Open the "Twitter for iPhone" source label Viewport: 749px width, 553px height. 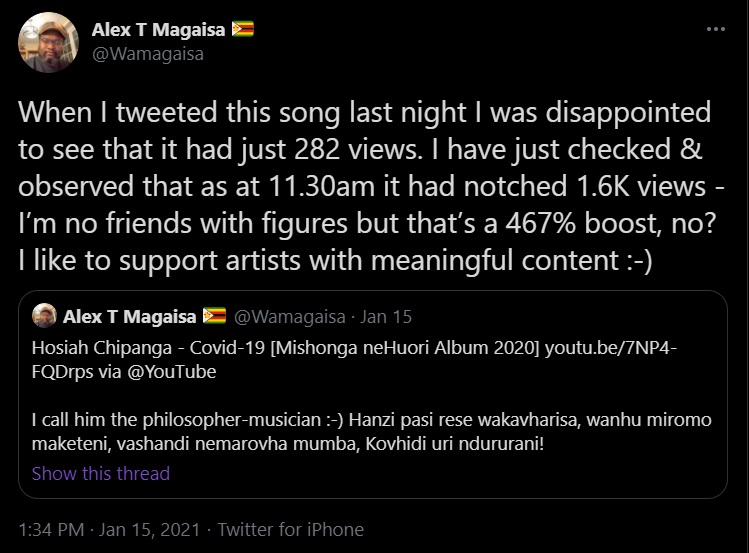290,529
